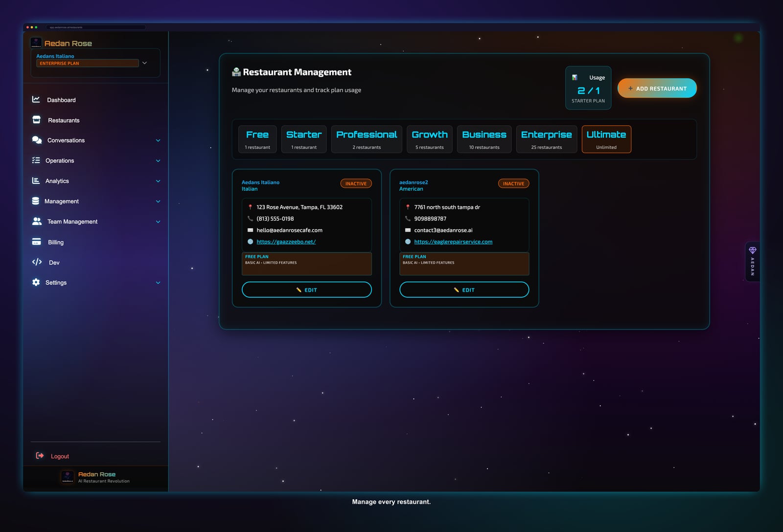The width and height of the screenshot is (783, 532).
Task: Select the Enterprise plan tab
Action: [547, 139]
